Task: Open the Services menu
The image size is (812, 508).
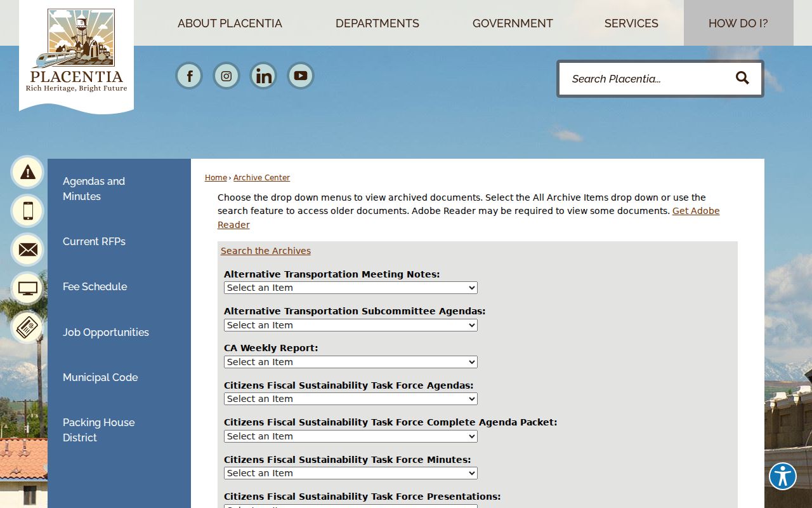Action: pos(631,23)
